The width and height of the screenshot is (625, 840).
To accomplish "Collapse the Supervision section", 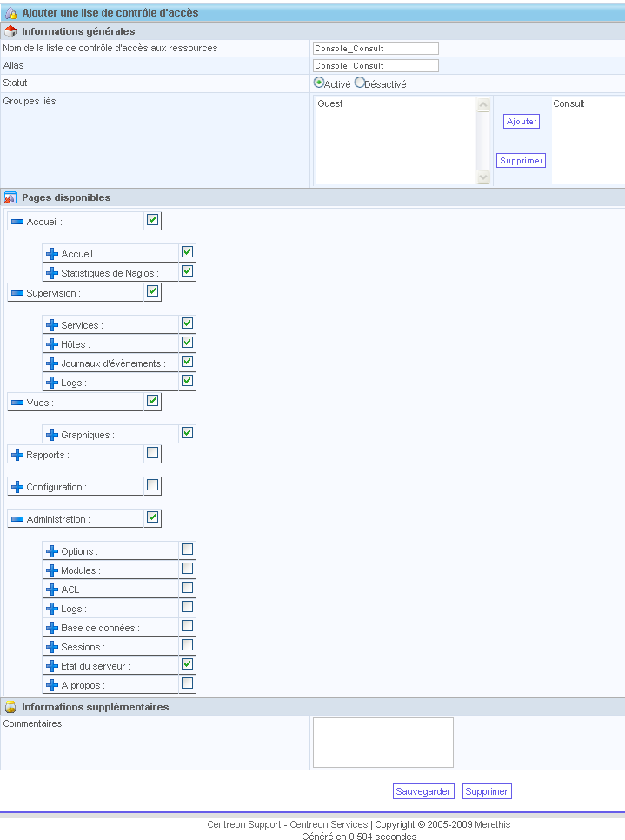I will point(17,293).
